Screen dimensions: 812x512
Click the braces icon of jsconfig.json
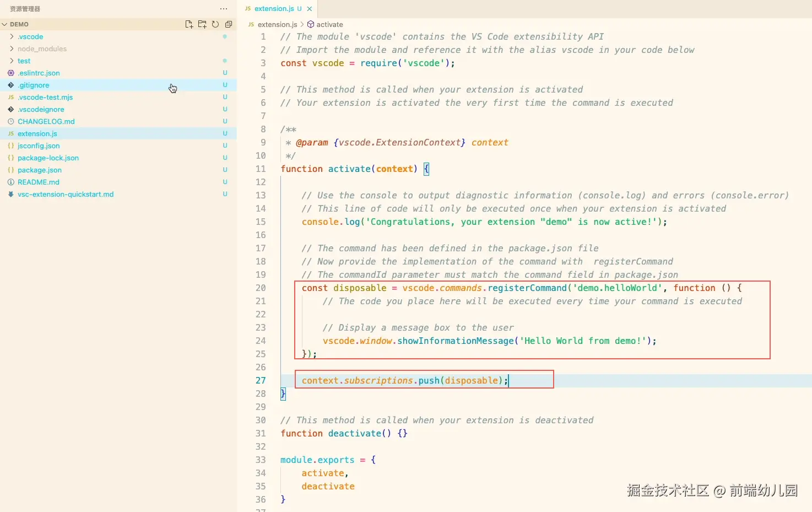click(11, 145)
